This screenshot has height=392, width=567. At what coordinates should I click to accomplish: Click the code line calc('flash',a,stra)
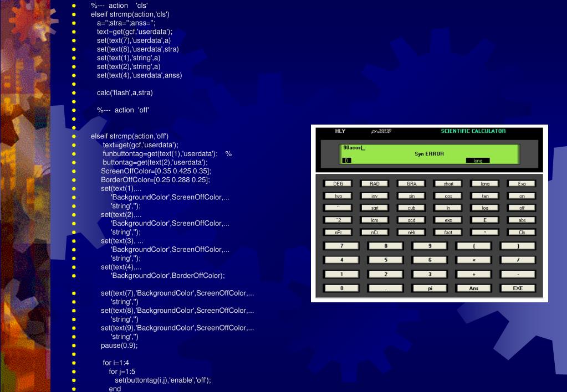(x=125, y=93)
